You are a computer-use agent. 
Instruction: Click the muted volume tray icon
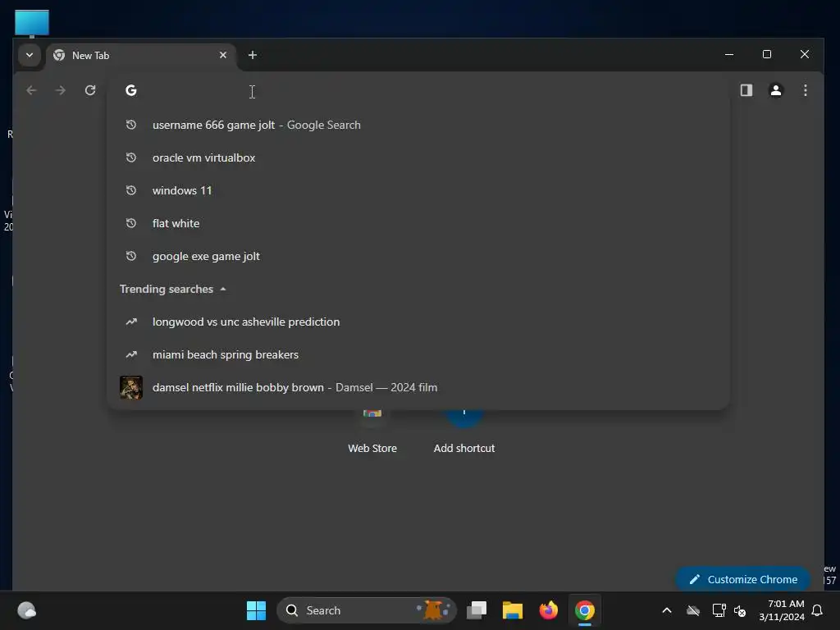[x=740, y=610]
